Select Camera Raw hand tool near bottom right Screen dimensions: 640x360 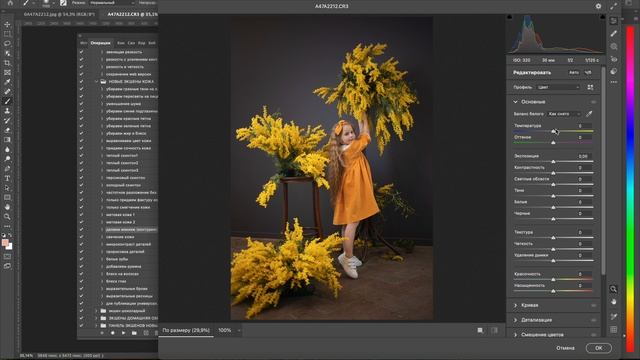coord(613,302)
